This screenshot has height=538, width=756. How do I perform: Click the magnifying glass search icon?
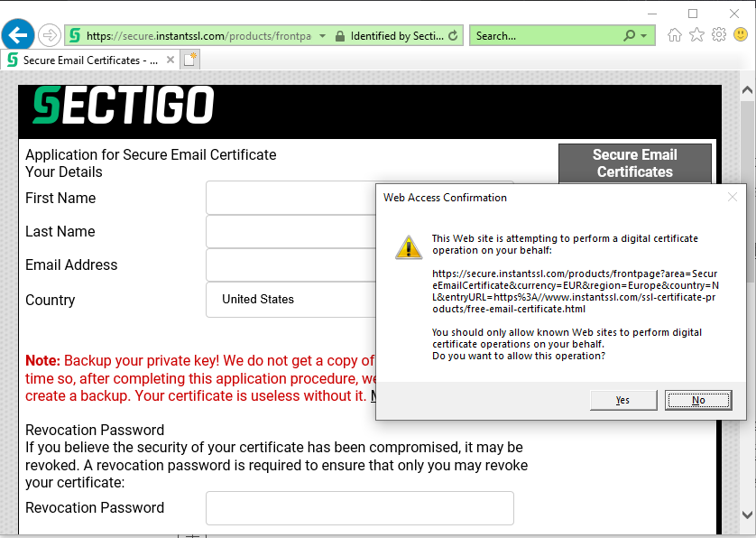pos(629,36)
